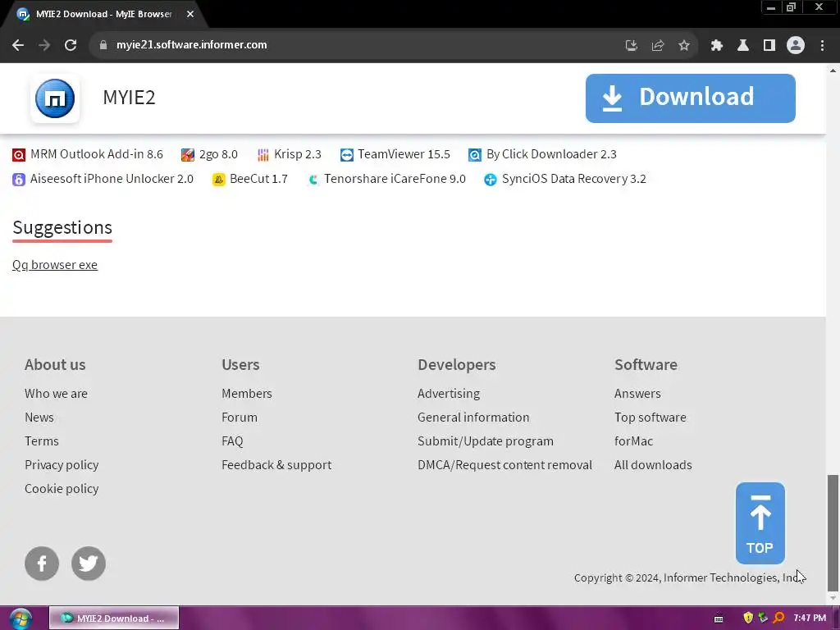
Task: Open the Qq browser exe suggestion
Action: tap(55, 265)
